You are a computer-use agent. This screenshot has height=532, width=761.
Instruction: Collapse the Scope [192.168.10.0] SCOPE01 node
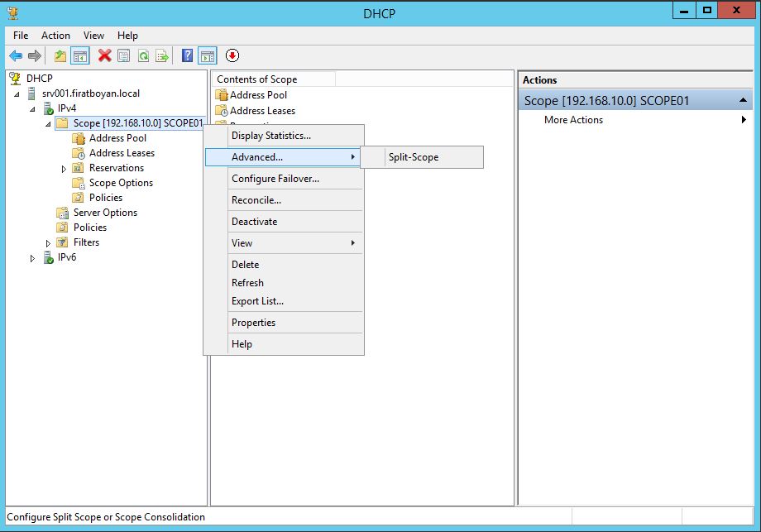48,124
